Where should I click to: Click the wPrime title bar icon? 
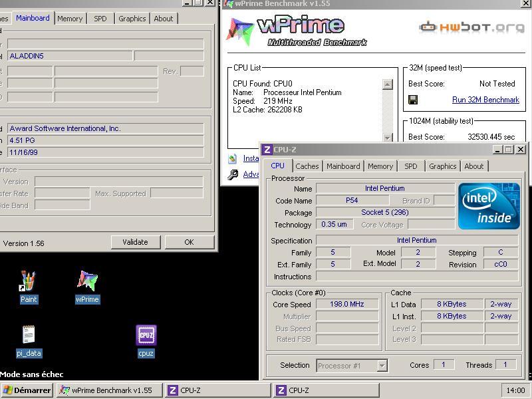pos(229,4)
